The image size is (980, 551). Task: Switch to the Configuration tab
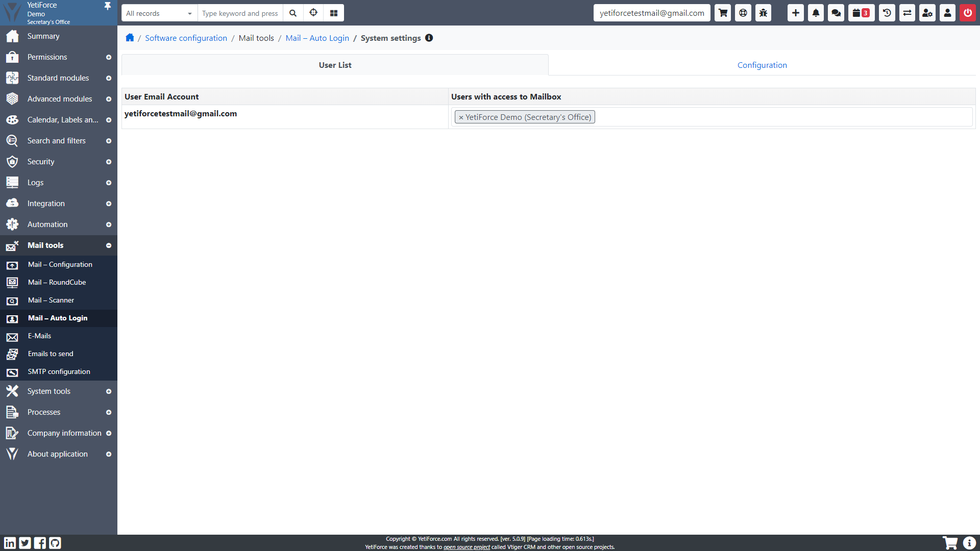762,65
